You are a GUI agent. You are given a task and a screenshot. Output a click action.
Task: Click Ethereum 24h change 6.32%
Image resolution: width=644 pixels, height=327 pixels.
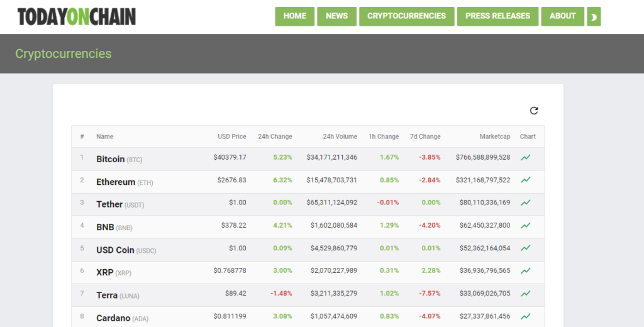[x=282, y=180]
